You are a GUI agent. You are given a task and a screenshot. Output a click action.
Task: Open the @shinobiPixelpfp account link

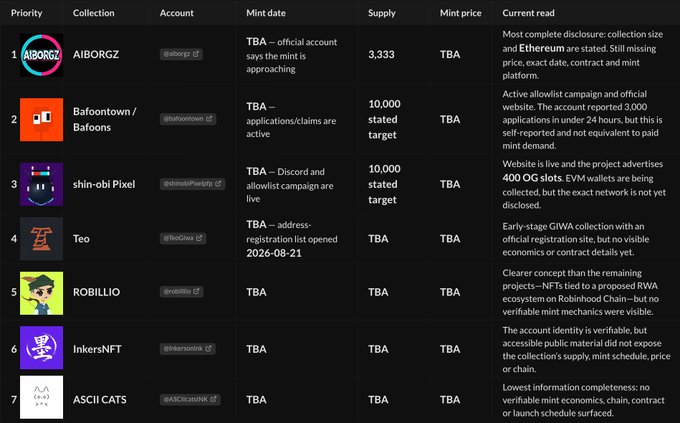pyautogui.click(x=192, y=184)
